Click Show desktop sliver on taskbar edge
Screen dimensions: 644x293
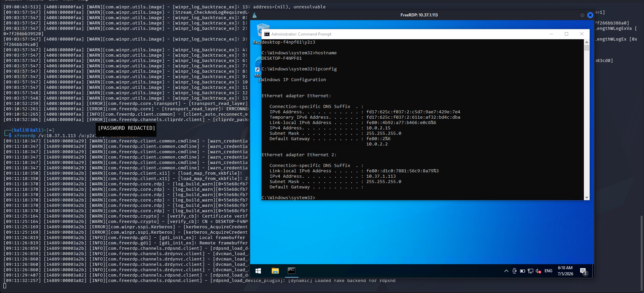pyautogui.click(x=593, y=271)
